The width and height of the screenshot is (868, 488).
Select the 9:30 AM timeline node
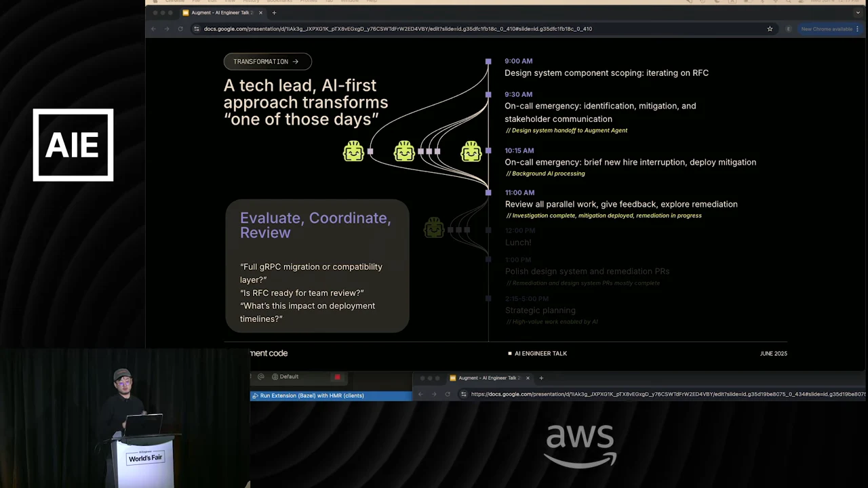coord(488,94)
